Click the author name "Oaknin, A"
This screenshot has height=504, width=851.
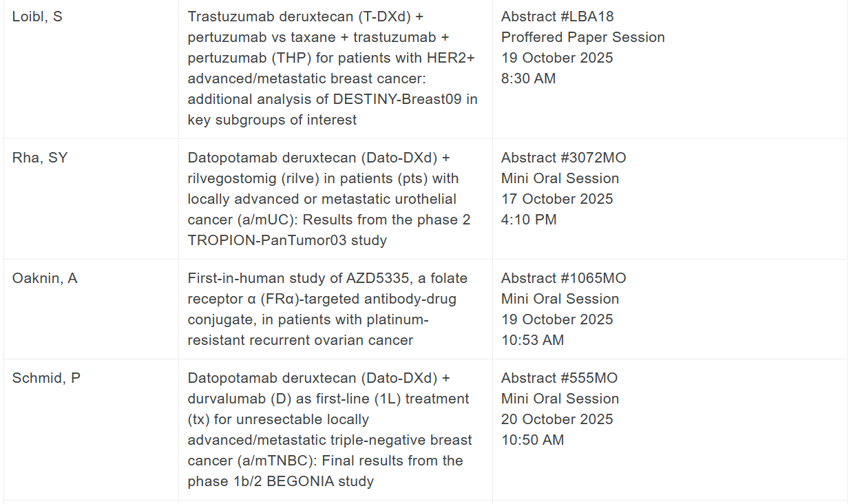point(45,278)
